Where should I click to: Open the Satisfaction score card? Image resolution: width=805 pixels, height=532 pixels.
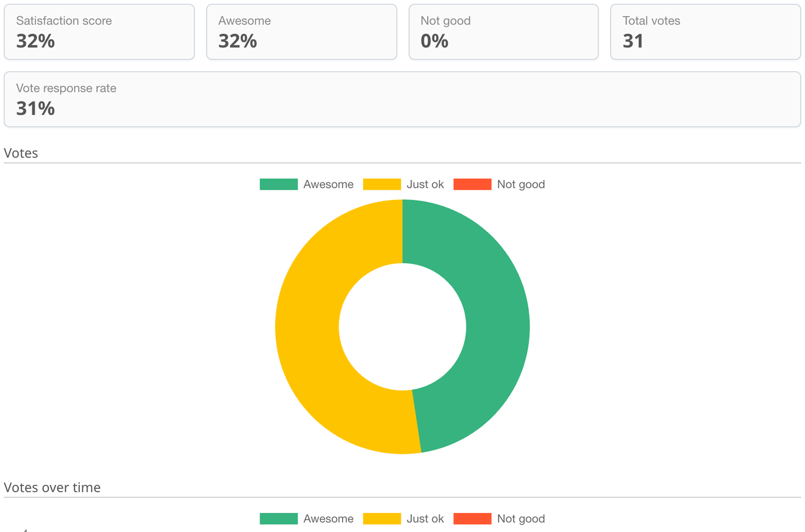99,32
